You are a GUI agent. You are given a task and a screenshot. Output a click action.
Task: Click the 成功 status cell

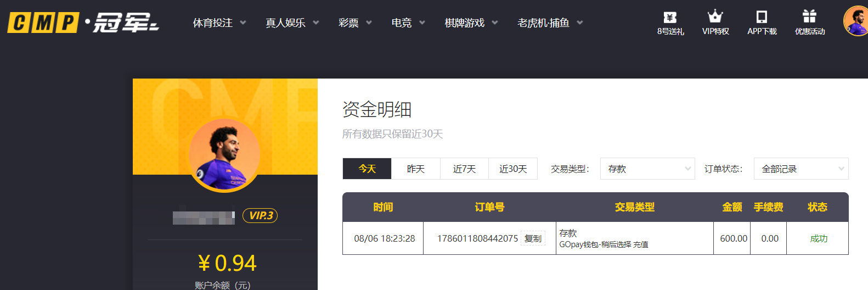tap(819, 238)
